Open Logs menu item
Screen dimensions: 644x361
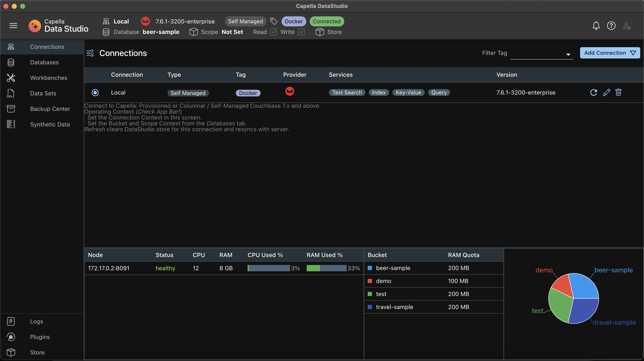[x=42, y=321]
